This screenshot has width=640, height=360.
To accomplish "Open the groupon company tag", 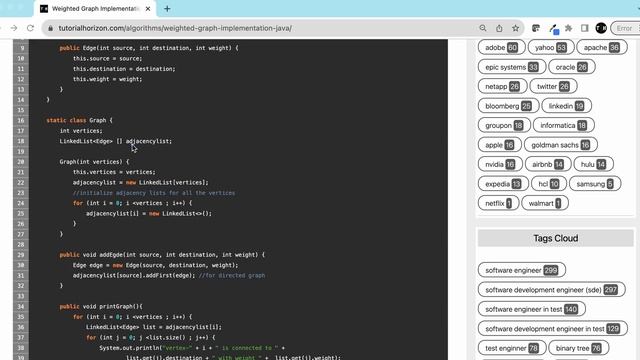I will coord(504,125).
